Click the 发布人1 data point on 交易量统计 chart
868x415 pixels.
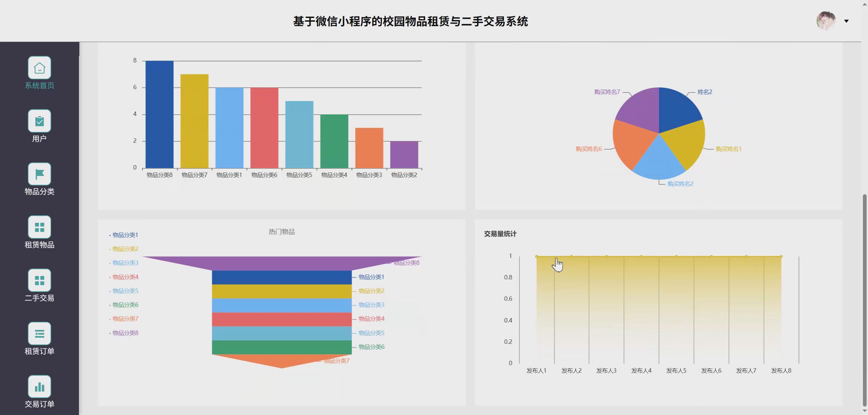click(537, 256)
